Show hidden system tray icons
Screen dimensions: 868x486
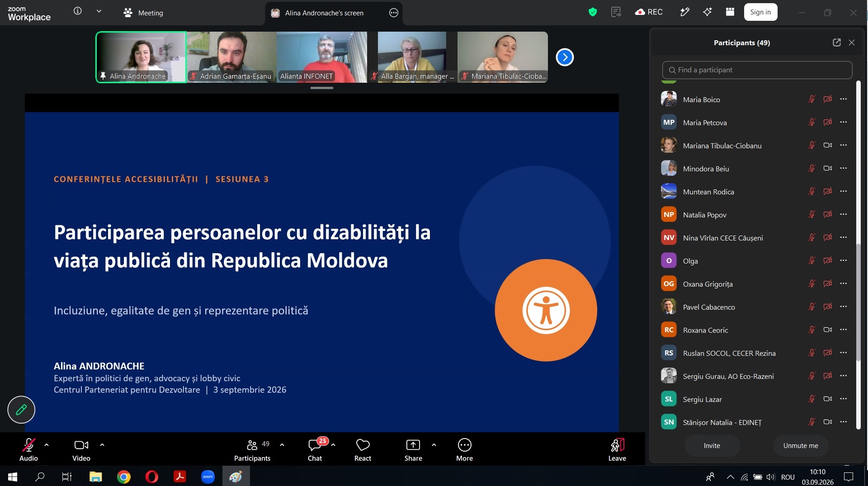(x=730, y=477)
